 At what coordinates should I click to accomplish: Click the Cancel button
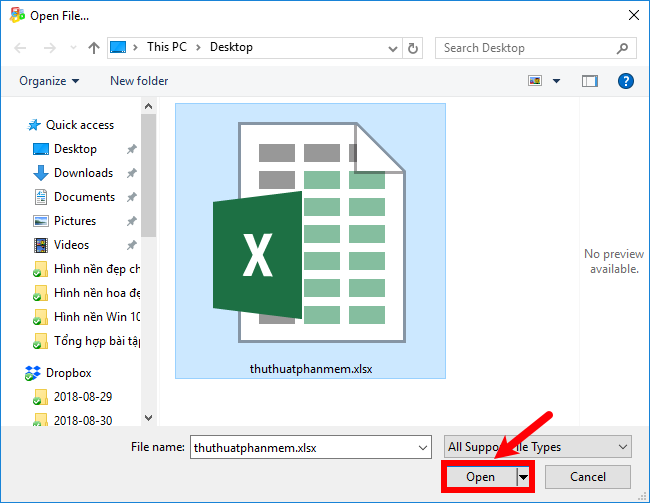click(x=588, y=477)
